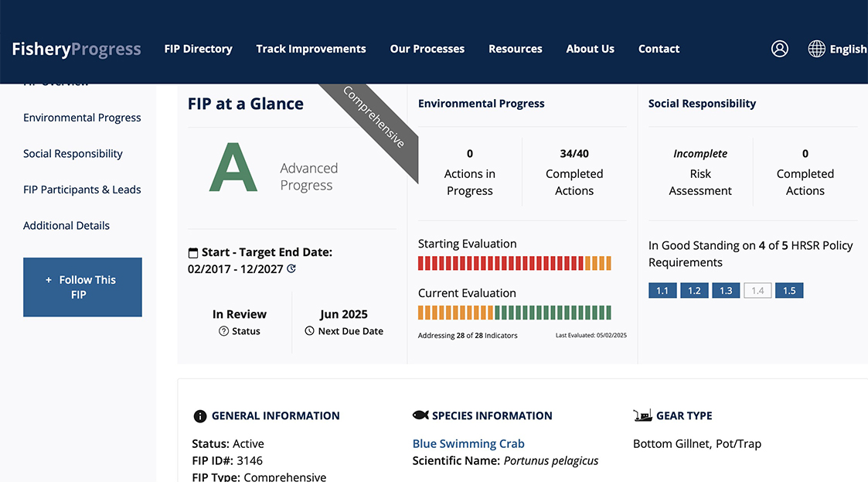
Task: Go to FIP Participants & Leads section
Action: 82,190
